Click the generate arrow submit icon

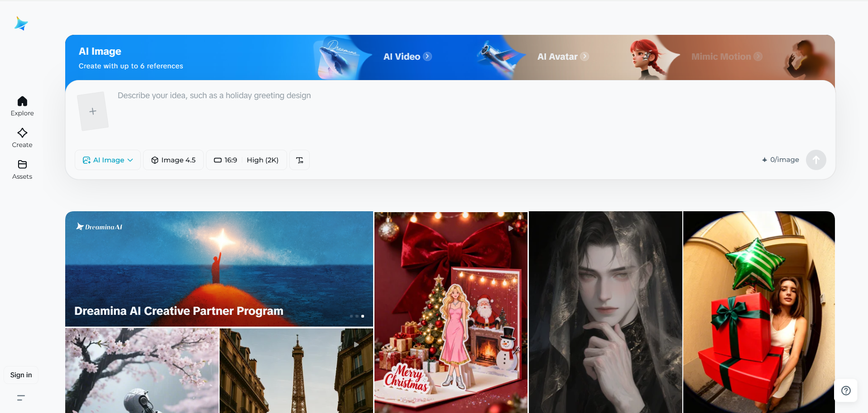pos(815,160)
